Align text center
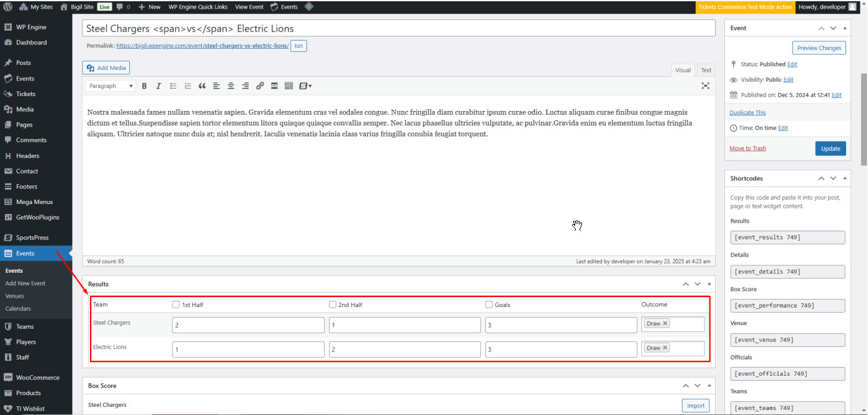Screen dimensions: 868x415 231,86
